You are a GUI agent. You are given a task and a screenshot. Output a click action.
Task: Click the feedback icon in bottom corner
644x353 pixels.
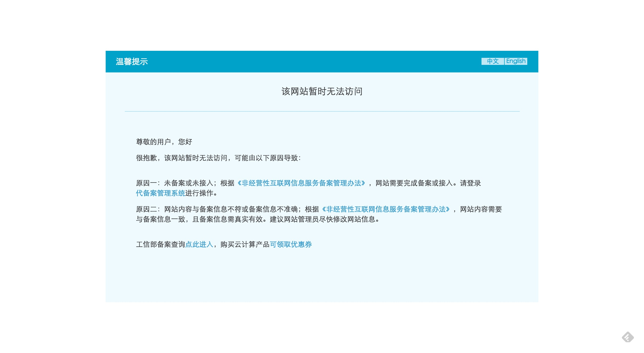[x=628, y=337]
